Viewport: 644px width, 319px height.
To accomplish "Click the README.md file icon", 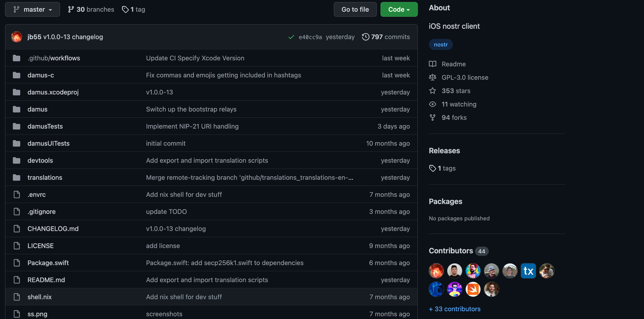I will point(17,280).
